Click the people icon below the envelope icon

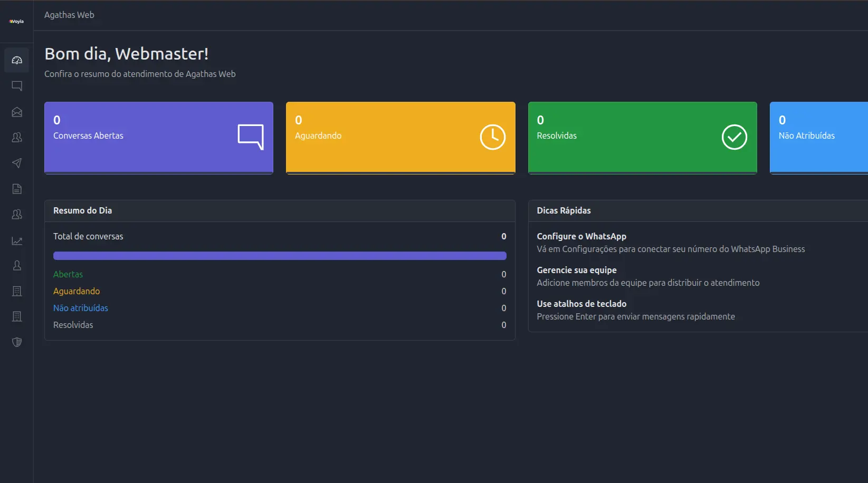17,137
